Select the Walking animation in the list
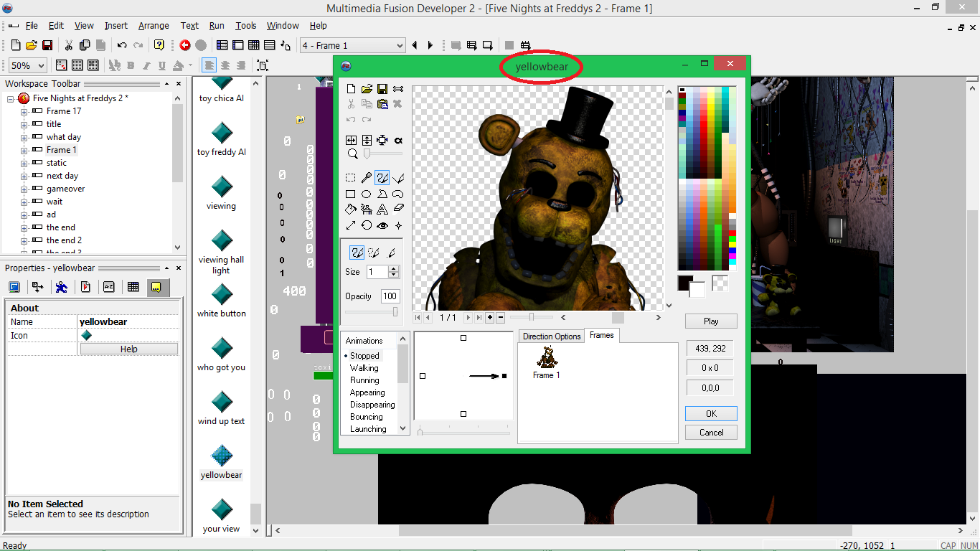This screenshot has width=980, height=551. (364, 368)
